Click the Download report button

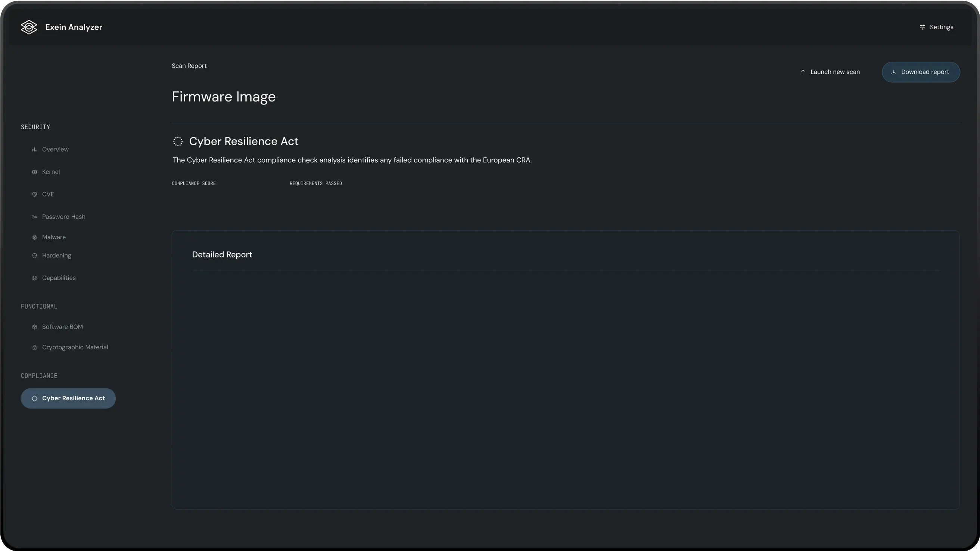pos(921,72)
